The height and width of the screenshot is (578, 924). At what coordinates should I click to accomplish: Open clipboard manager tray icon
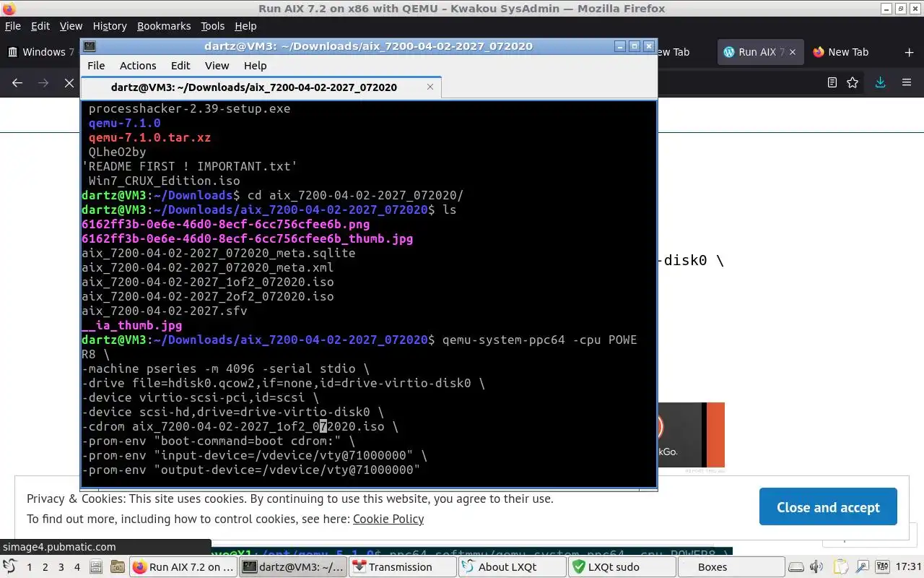point(840,567)
